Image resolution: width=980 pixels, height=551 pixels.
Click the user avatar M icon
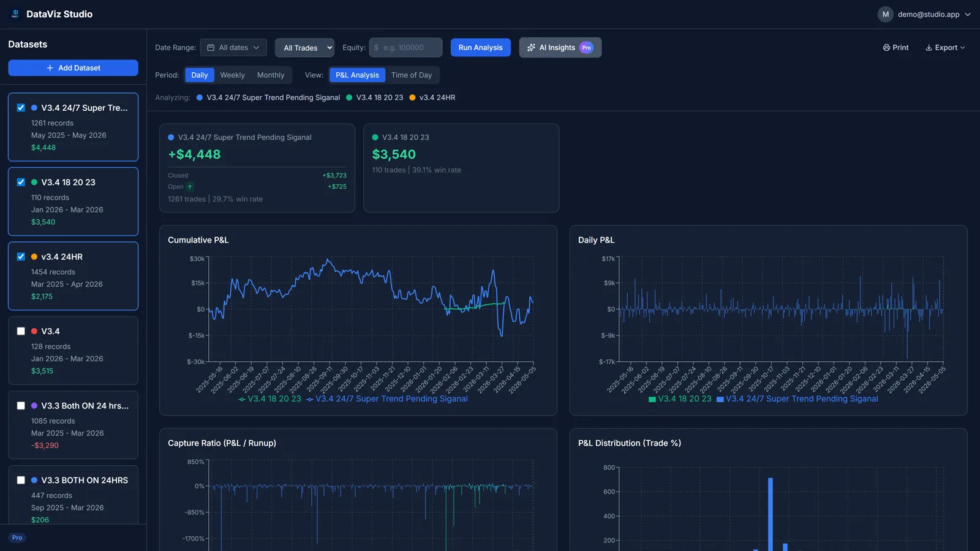[x=885, y=14]
